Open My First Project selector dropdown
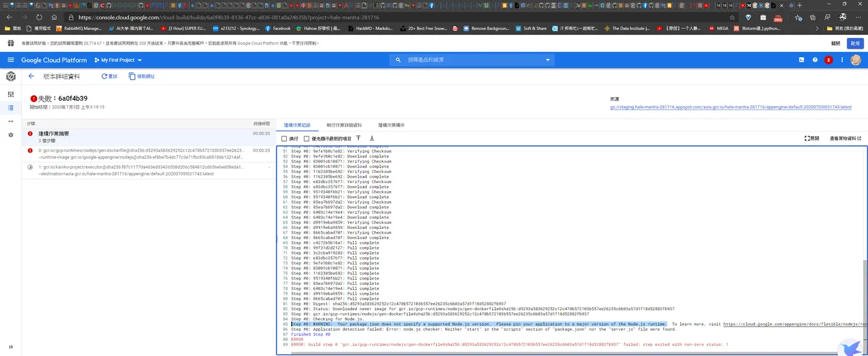The image size is (868, 356). [x=118, y=60]
